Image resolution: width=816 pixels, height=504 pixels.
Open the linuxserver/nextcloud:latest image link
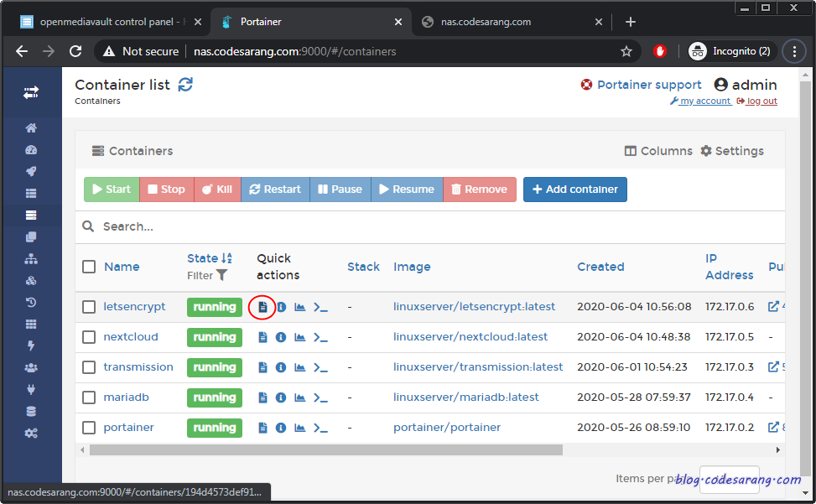470,337
